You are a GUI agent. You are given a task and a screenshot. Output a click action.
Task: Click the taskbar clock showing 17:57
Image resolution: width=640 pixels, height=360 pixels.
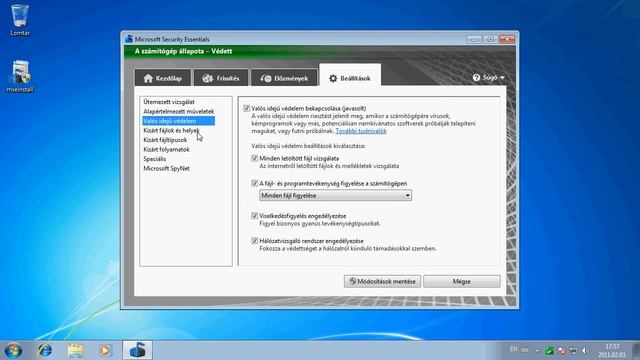pyautogui.click(x=612, y=351)
